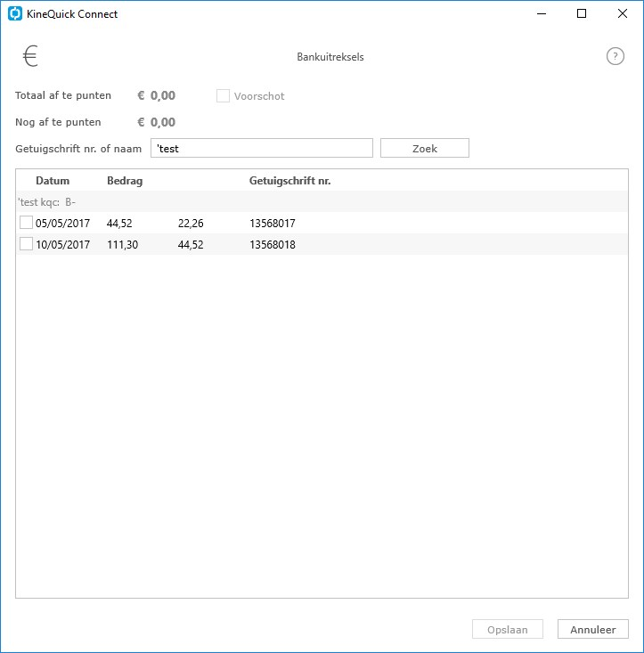The image size is (644, 653).
Task: Select the 'test kqc: B- group row
Action: pos(322,202)
